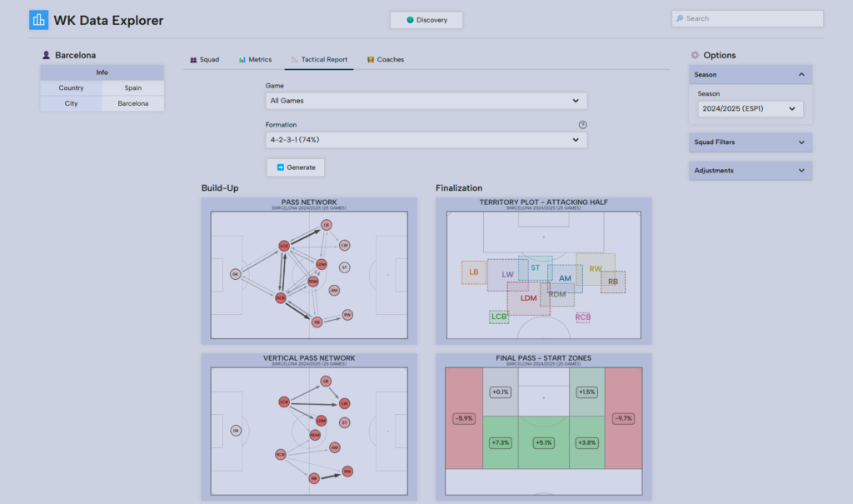Click the team icon beside Barcelona
Viewport: 853px width, 504px height.
tap(47, 56)
